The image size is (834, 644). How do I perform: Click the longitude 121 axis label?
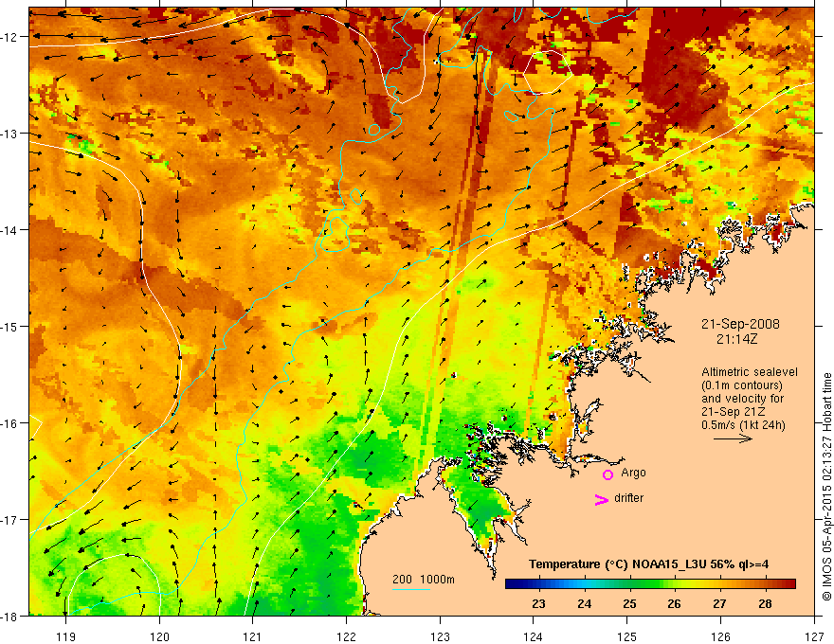coord(253,636)
